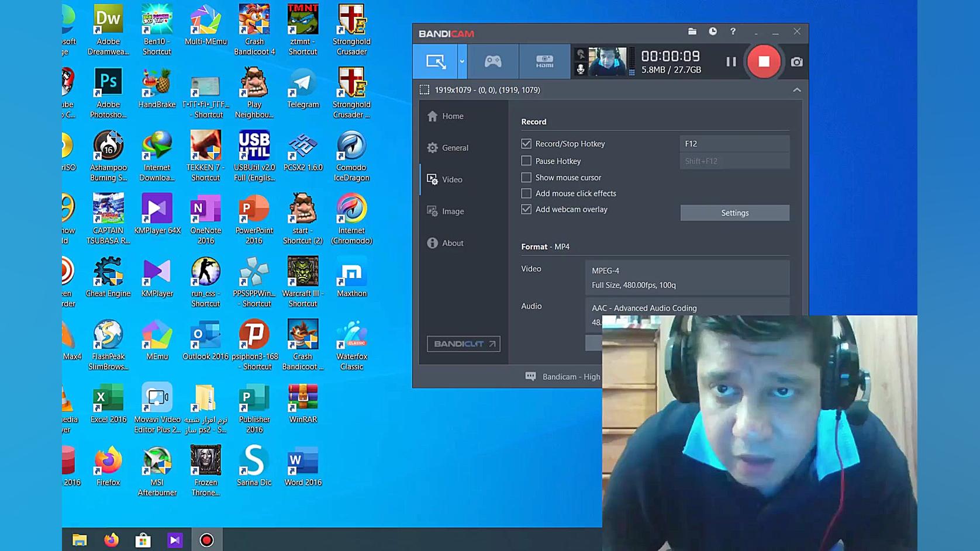
Task: Select the Adobe Photoshop desktop icon
Action: coord(108,93)
